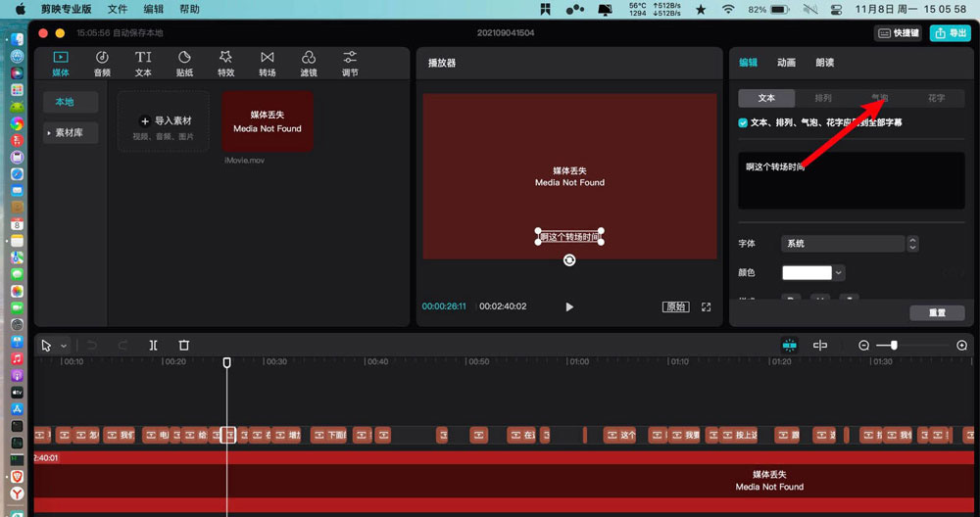980x517 pixels.
Task: Select the main video track clip
Action: click(504, 481)
